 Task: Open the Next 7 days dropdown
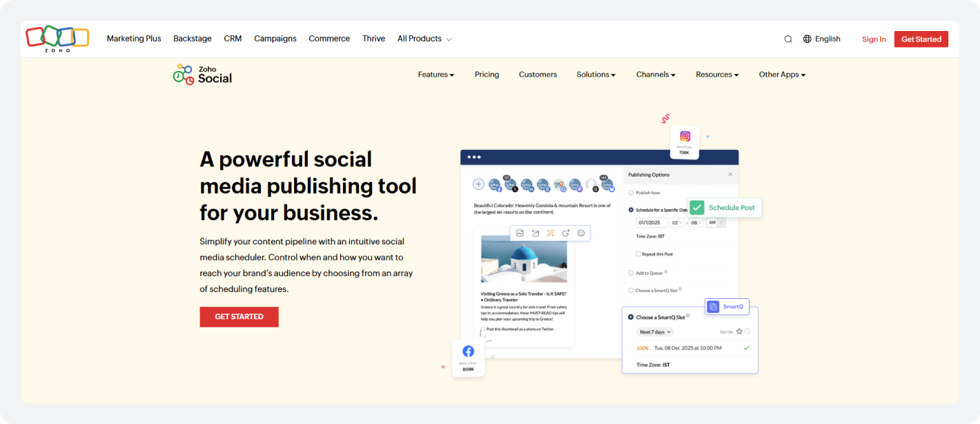click(x=655, y=332)
